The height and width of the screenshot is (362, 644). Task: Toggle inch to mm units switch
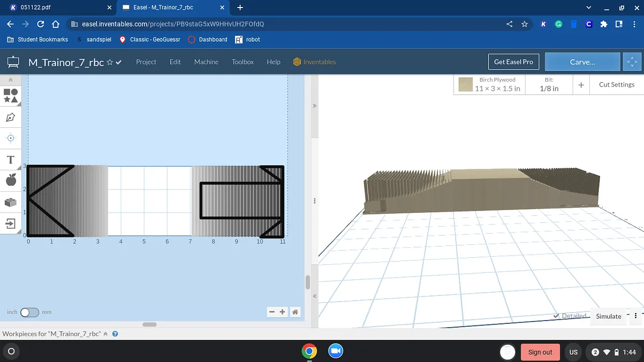pos(30,312)
